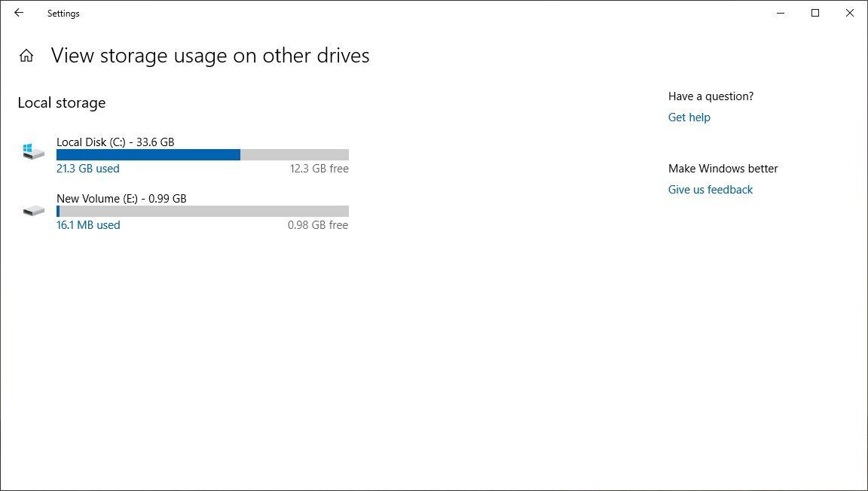This screenshot has height=491, width=868.
Task: Select the Local Disk (C:) drive icon
Action: (33, 150)
